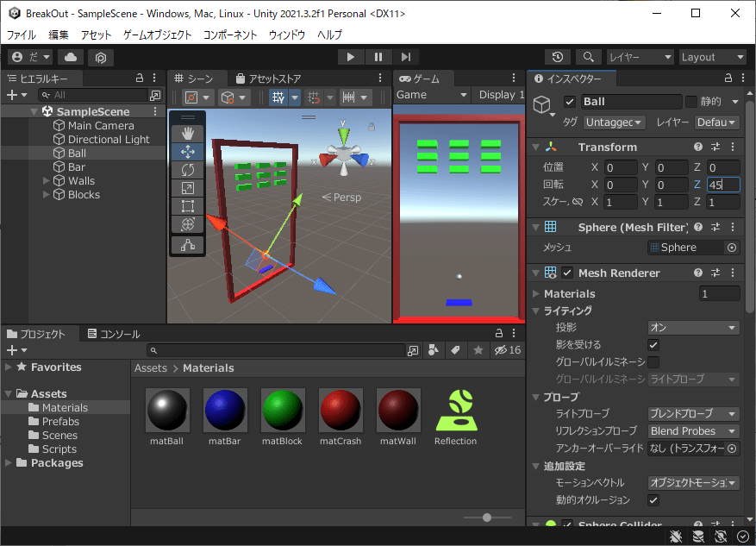The width and height of the screenshot is (756, 546).
Task: Open the Light Probes dropdown
Action: (693, 414)
